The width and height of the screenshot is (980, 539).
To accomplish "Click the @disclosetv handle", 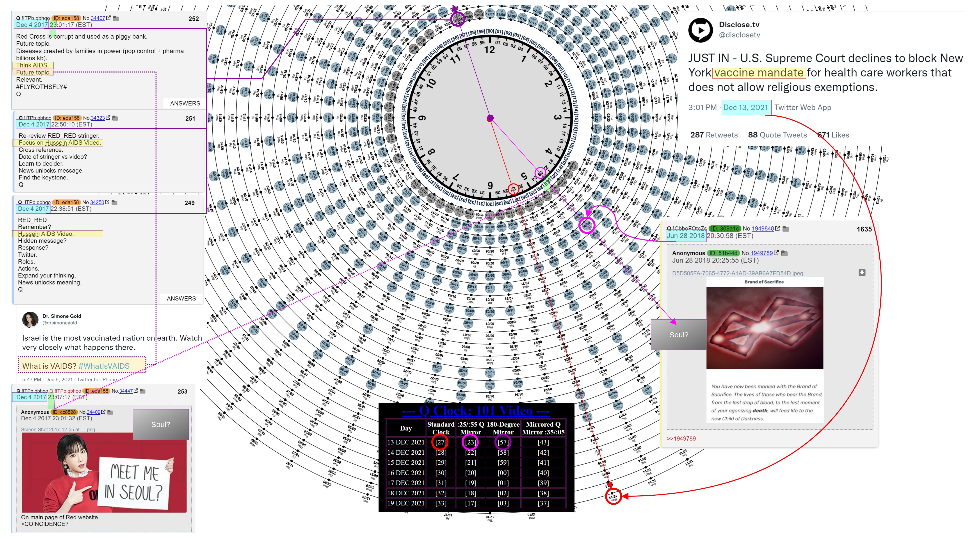I will point(739,35).
